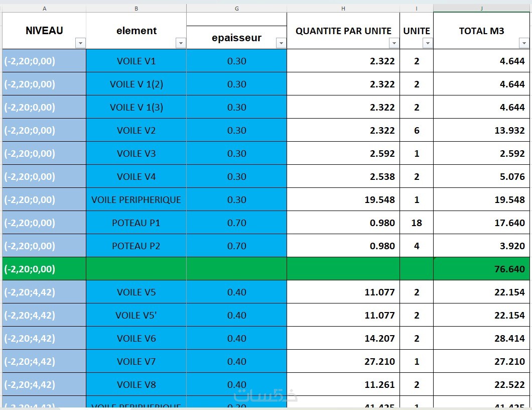This screenshot has width=532, height=410.
Task: Click the QUANTITE PAR UNITE header cell
Action: click(x=343, y=31)
